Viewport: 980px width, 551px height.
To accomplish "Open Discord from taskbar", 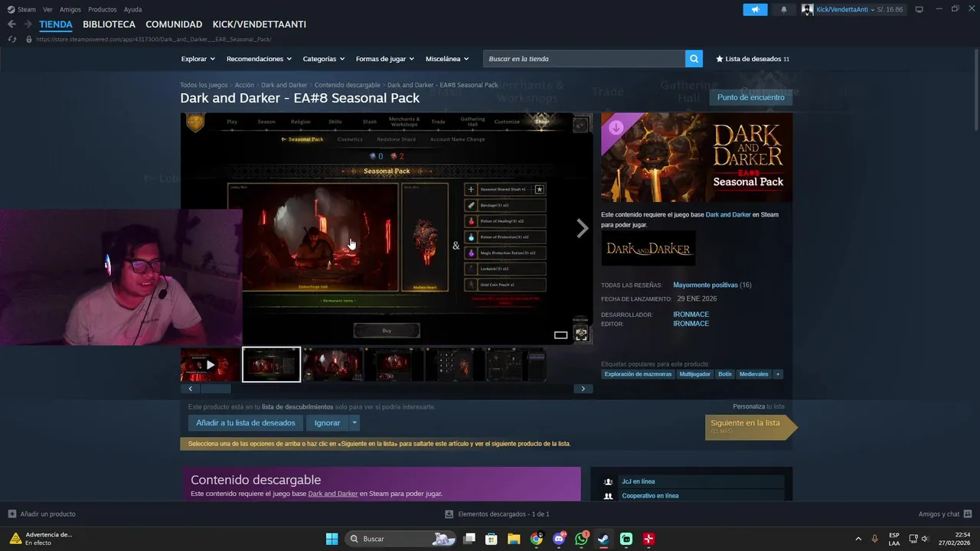I will (x=559, y=539).
